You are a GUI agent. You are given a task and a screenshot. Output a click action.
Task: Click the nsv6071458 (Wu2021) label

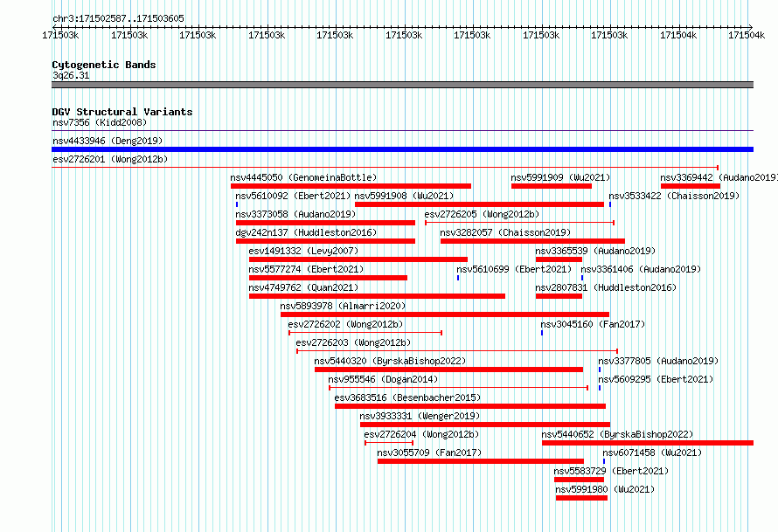click(x=652, y=453)
